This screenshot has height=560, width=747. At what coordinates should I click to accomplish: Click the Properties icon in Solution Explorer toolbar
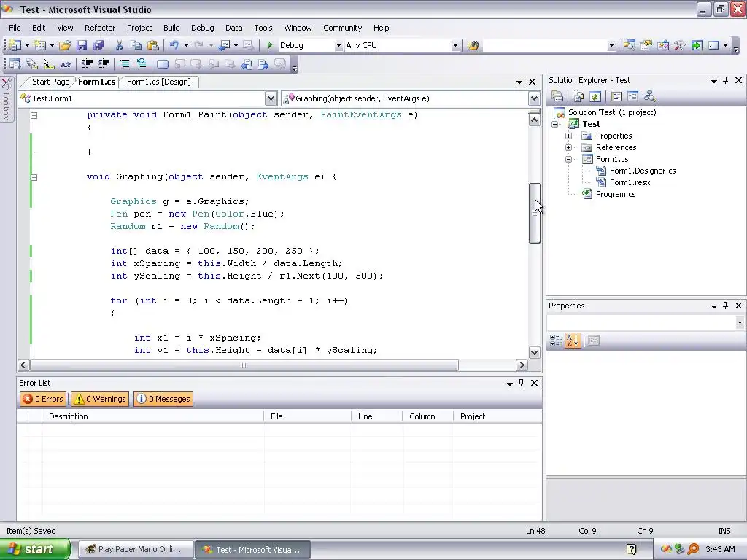click(557, 97)
